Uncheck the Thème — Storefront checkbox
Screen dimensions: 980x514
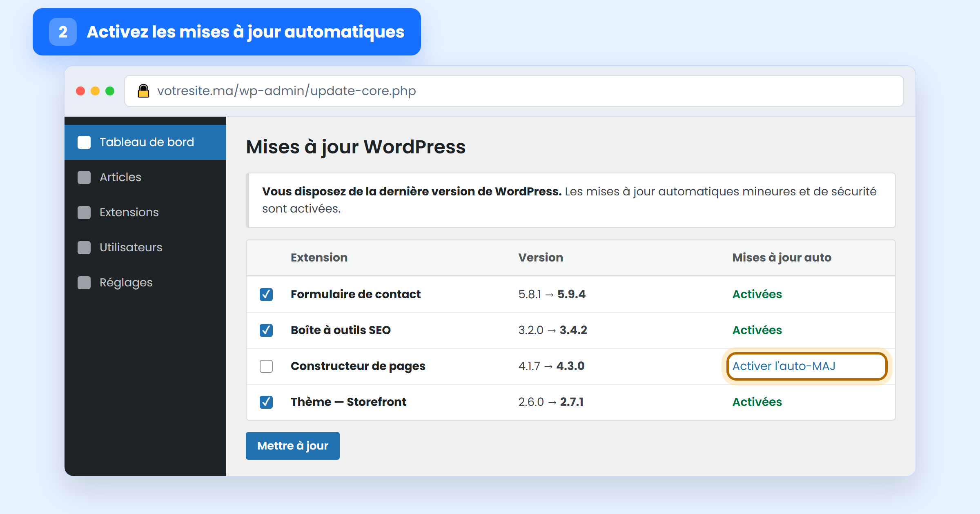(x=266, y=402)
